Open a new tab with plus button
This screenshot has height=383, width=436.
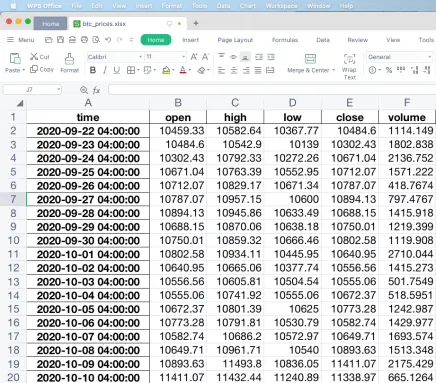pyautogui.click(x=196, y=23)
